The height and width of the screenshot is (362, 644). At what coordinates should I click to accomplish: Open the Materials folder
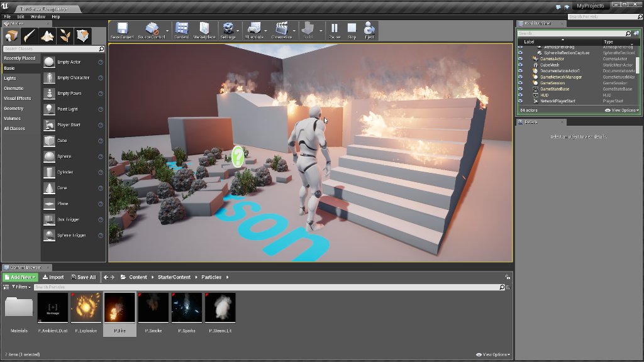[19, 307]
